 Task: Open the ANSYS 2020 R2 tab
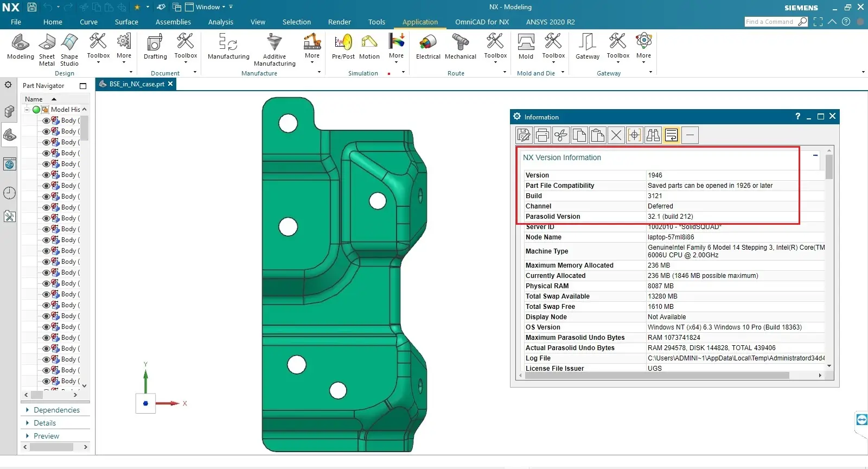point(550,22)
